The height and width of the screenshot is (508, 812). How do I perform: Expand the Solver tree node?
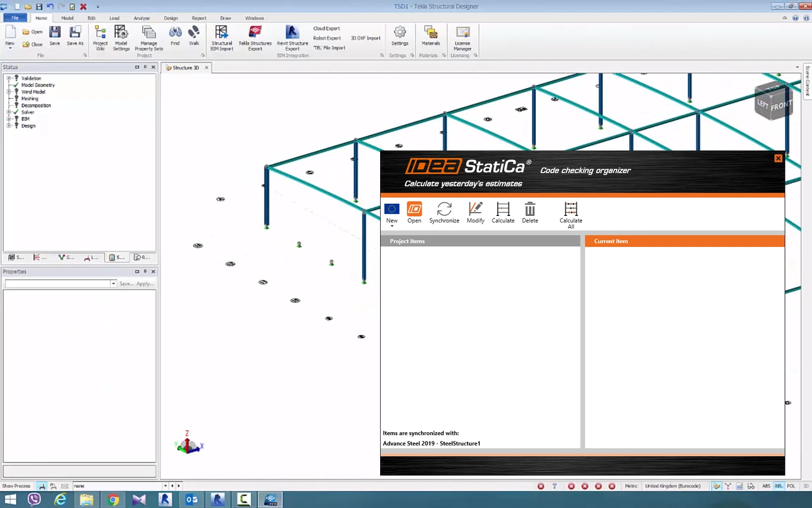click(9, 112)
